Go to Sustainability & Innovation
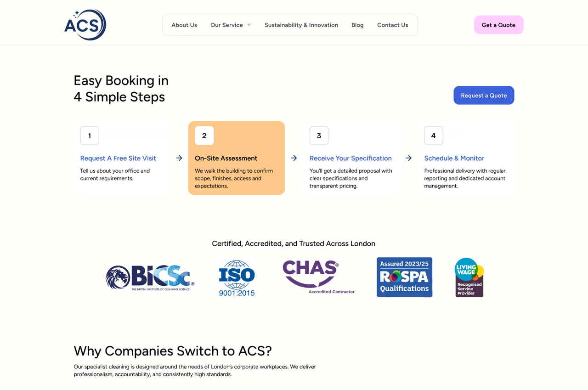 (x=301, y=25)
